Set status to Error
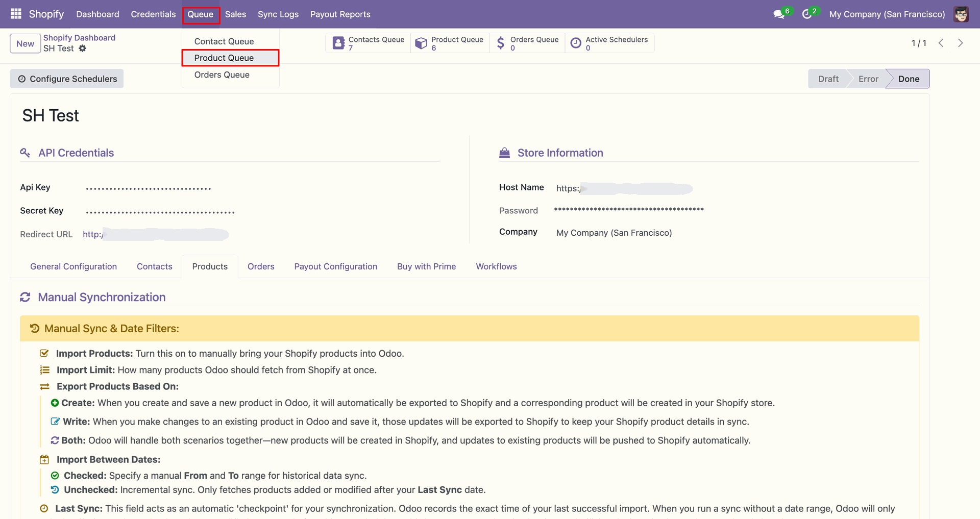This screenshot has width=980, height=519. [x=868, y=79]
